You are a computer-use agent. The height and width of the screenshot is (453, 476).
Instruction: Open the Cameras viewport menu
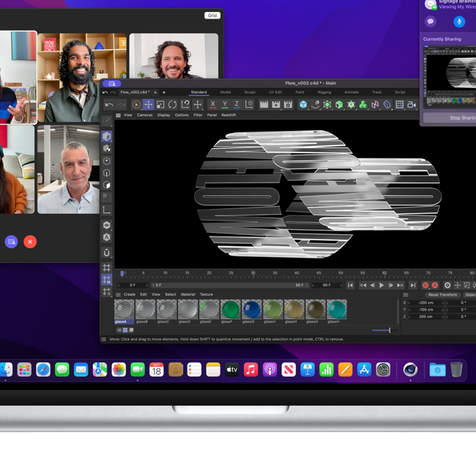[x=144, y=115]
